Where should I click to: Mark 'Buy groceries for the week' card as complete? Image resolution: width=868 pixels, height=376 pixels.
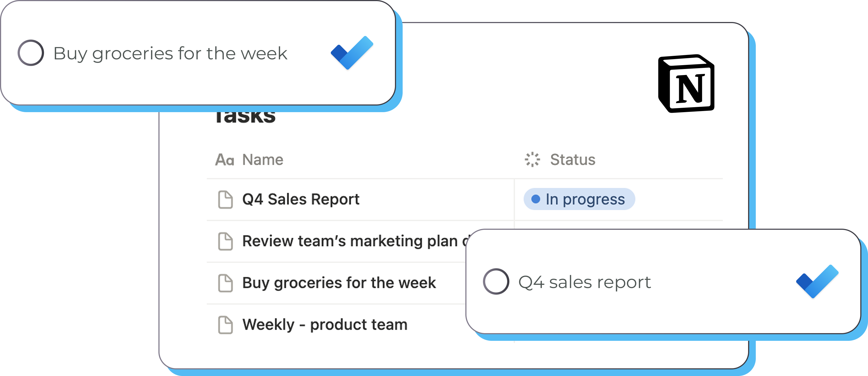point(31,53)
